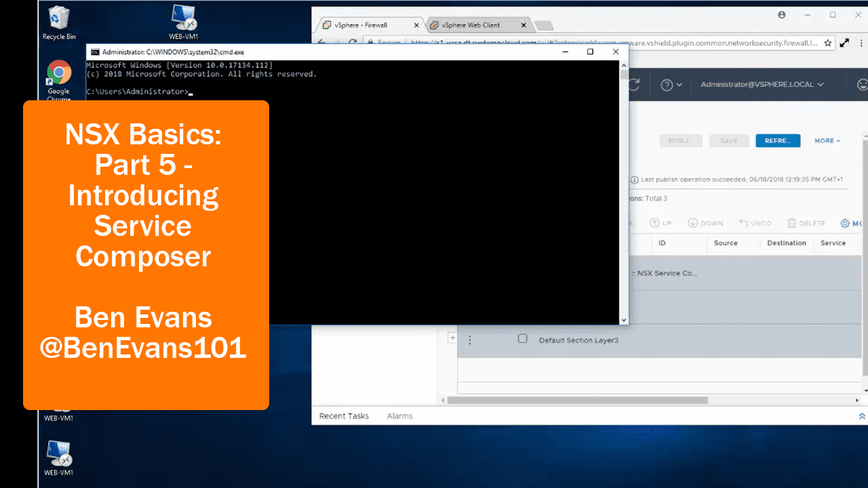Click the ID column header
This screenshot has width=868, height=488.
coord(662,243)
